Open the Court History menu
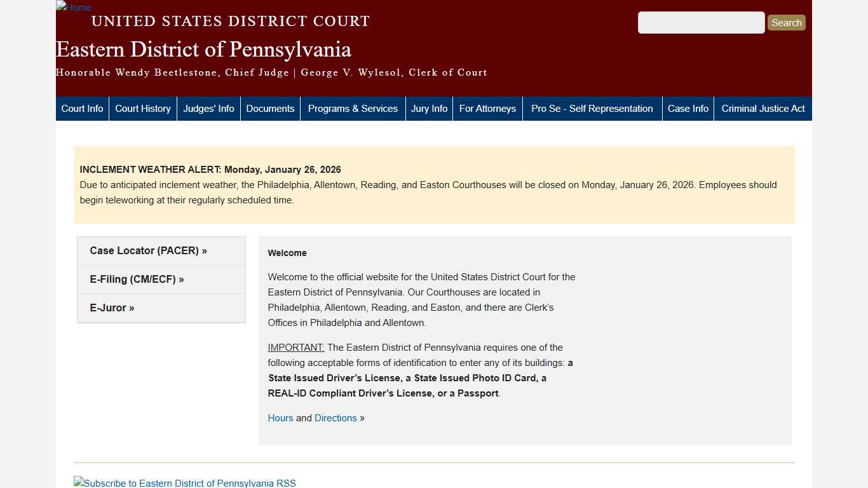This screenshot has width=868, height=488. [x=142, y=108]
